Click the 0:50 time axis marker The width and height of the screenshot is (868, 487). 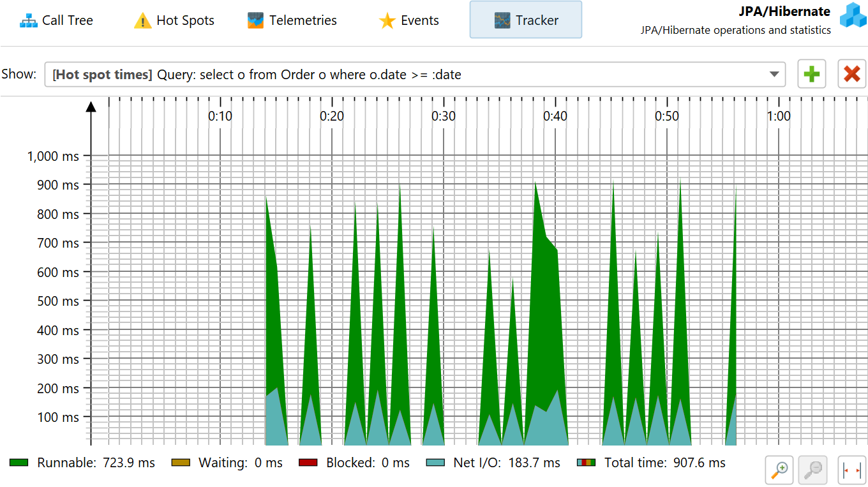pyautogui.click(x=667, y=116)
